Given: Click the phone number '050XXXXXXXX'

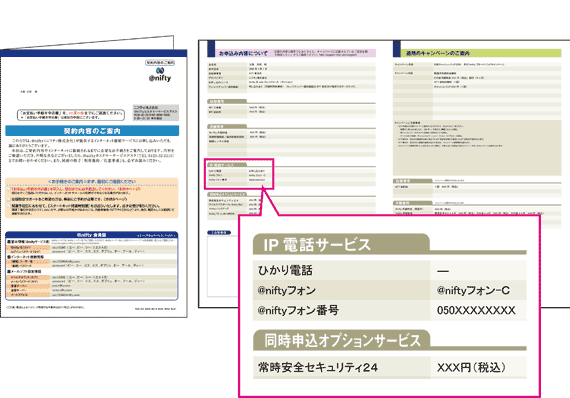Looking at the screenshot, I should point(476,310).
